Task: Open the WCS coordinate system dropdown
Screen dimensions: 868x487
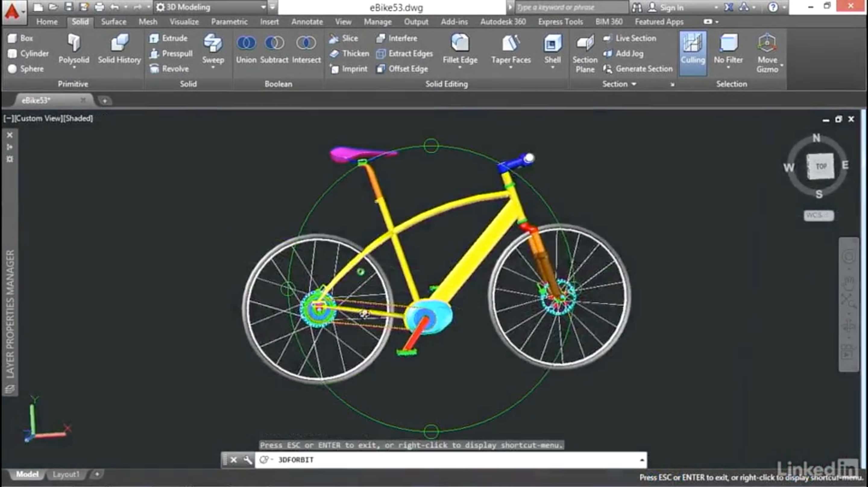Action: tap(819, 215)
